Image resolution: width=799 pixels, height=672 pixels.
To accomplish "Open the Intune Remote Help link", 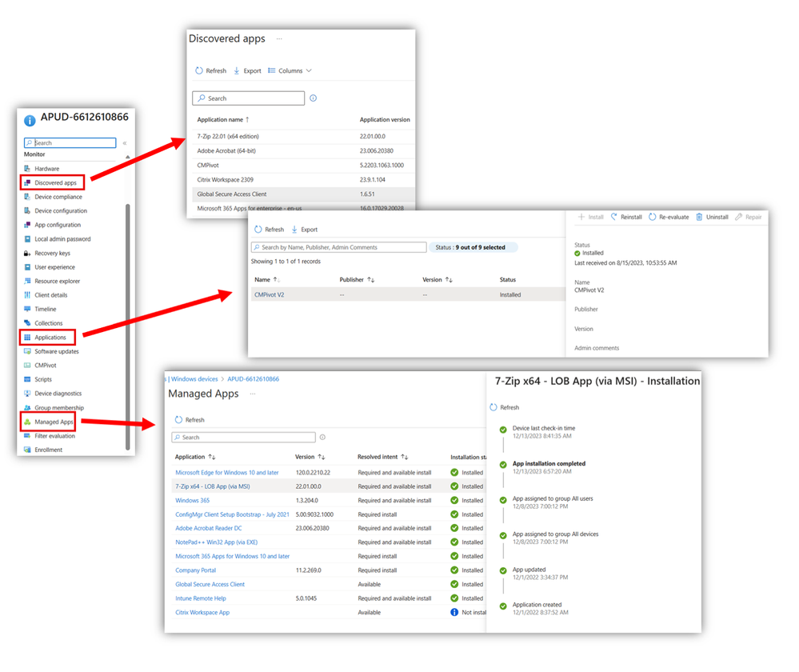I will click(x=201, y=598).
